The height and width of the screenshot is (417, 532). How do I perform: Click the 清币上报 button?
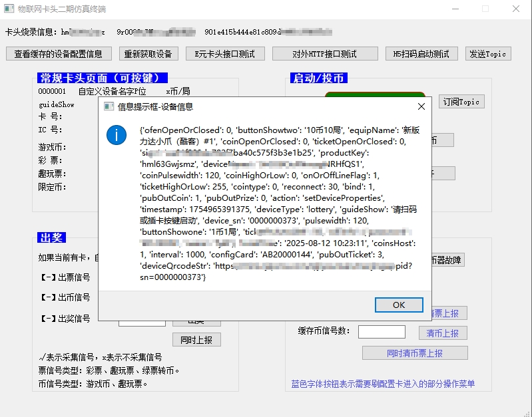coord(443,333)
